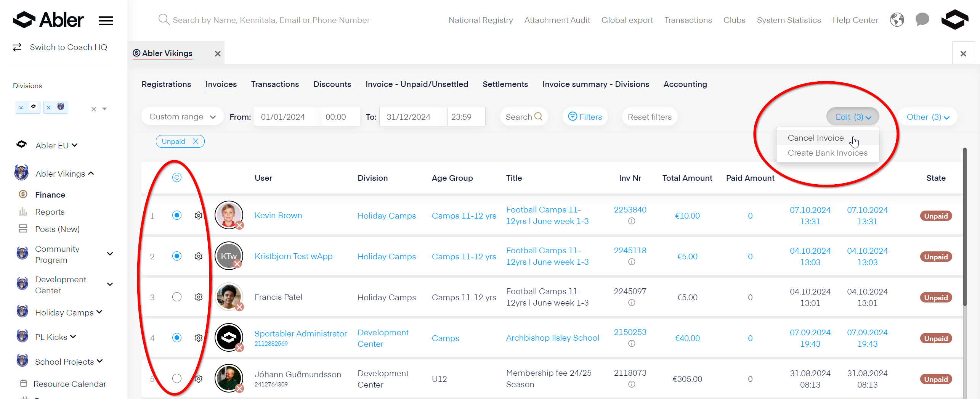This screenshot has height=399, width=980.
Task: Open the Finance section icon in sidebar
Action: [x=23, y=195]
